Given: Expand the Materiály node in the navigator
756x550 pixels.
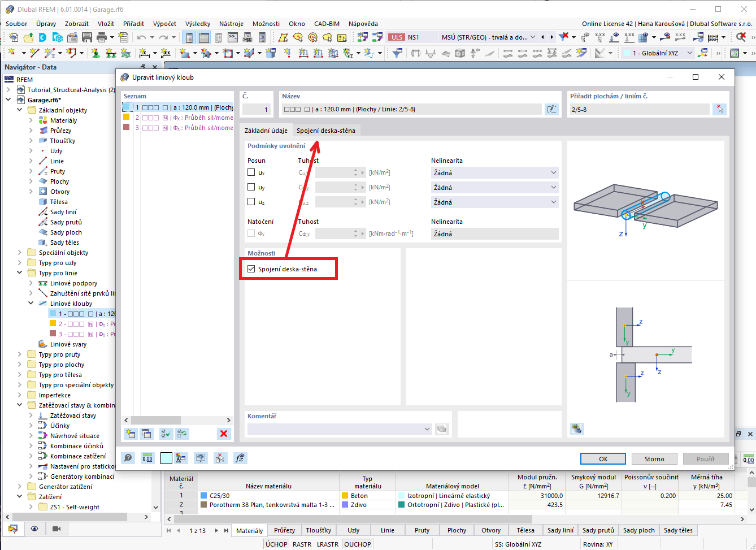Looking at the screenshot, I should click(x=31, y=120).
